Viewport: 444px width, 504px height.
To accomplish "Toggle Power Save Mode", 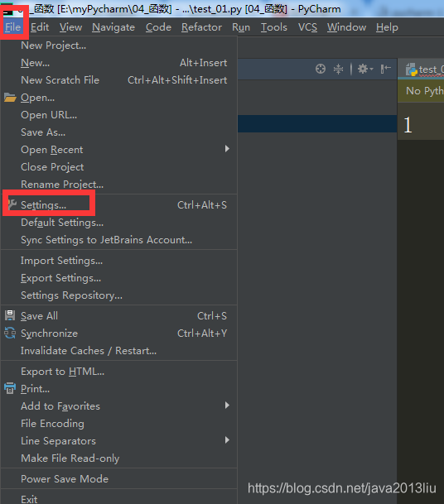I will click(119, 479).
